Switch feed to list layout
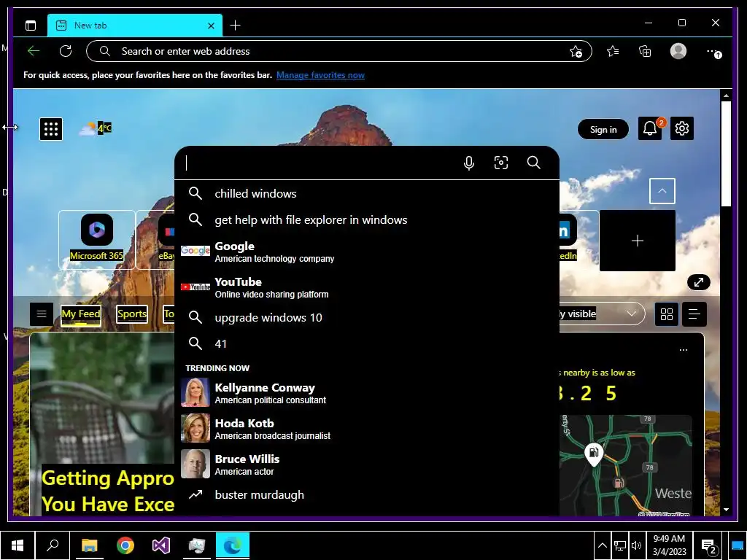Viewport: 747px width, 560px height. 694,314
